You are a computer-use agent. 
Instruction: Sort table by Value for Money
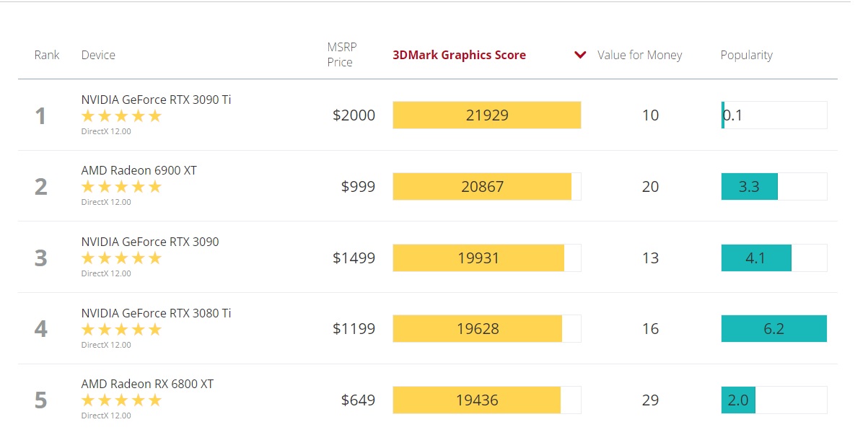[x=639, y=56]
